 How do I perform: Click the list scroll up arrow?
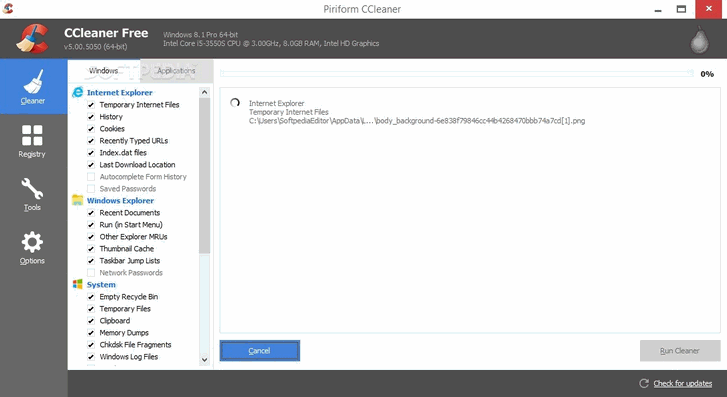(204, 92)
